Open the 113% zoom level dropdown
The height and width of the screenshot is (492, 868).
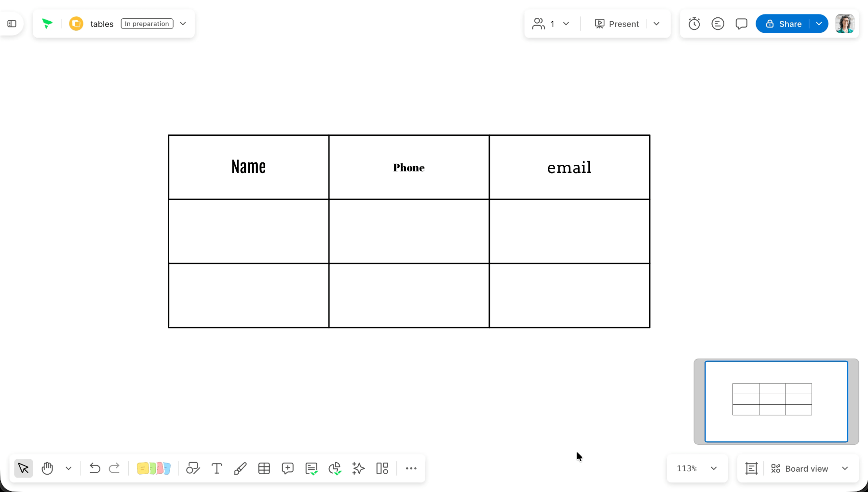tap(697, 468)
